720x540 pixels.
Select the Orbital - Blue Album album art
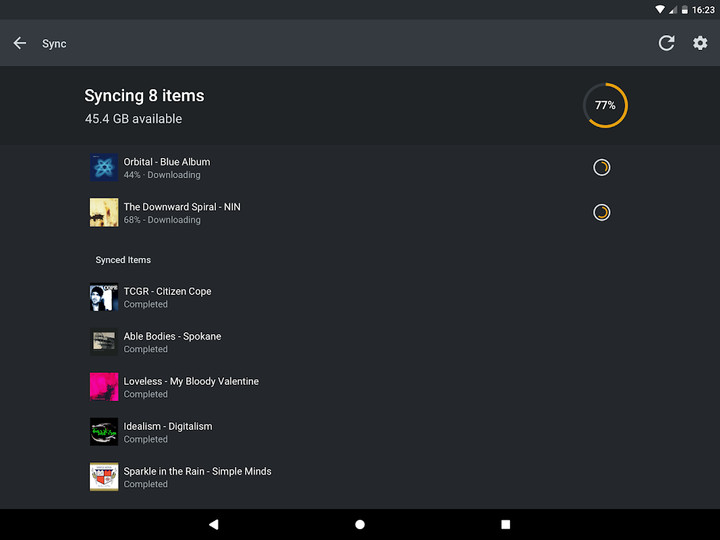(x=104, y=168)
